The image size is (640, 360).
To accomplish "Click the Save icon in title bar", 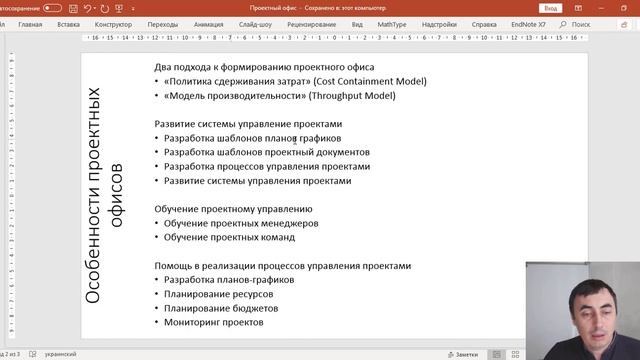I will pyautogui.click(x=73, y=9).
